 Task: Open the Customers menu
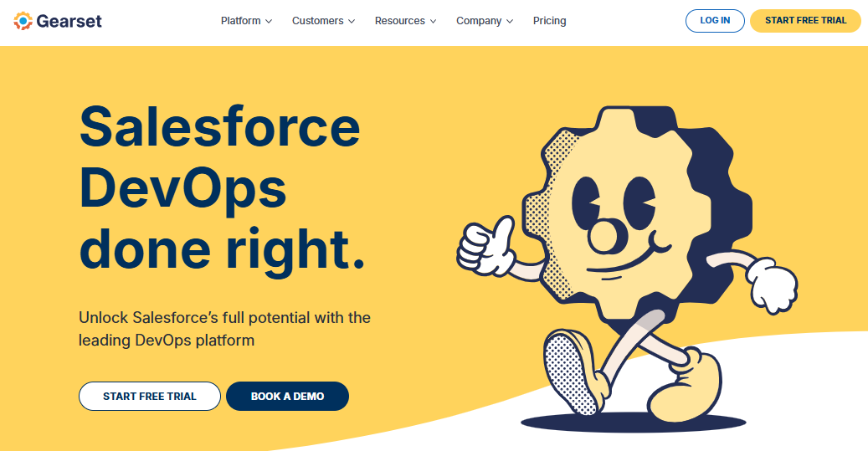[x=318, y=21]
